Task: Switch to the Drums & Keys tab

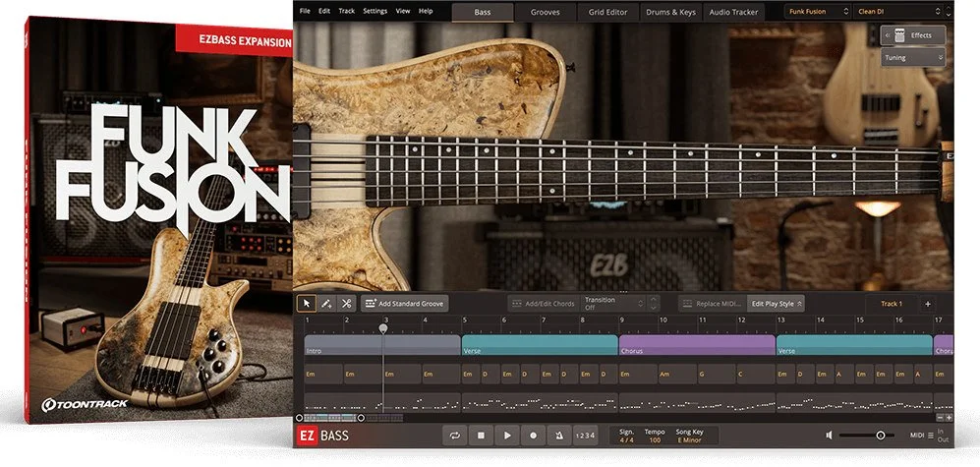Action: (670, 12)
